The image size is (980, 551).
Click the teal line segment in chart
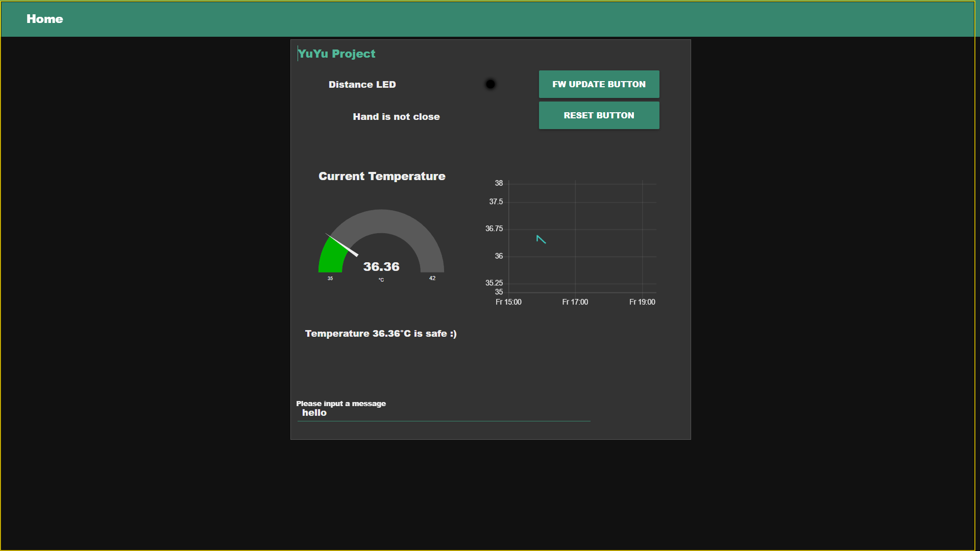[x=541, y=239]
